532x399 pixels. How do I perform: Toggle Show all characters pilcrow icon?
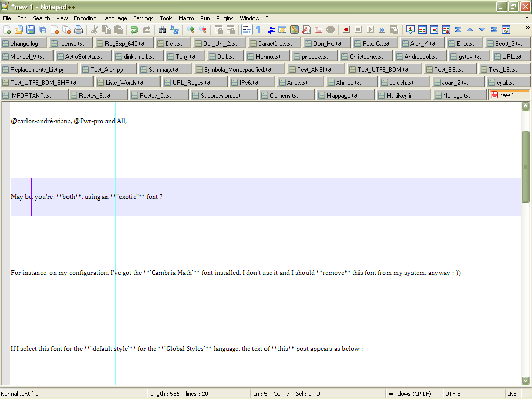point(259,30)
